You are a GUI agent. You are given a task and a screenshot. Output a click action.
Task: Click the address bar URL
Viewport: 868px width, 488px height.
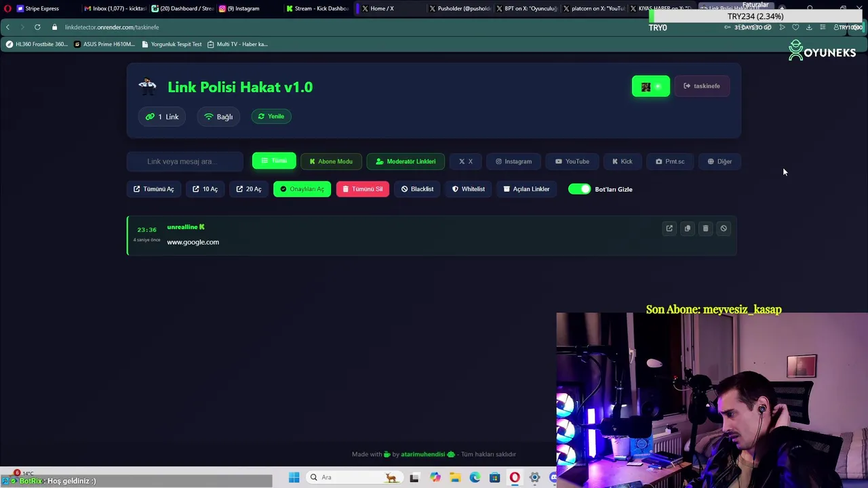pos(112,27)
